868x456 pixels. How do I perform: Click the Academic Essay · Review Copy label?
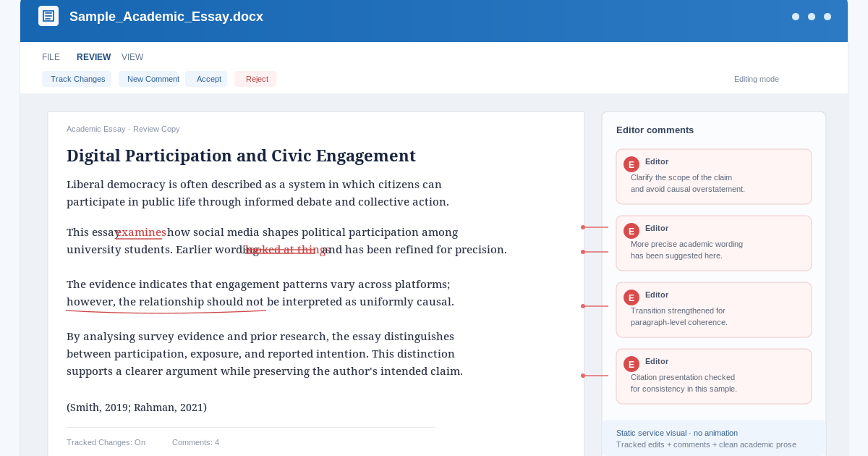click(x=123, y=129)
